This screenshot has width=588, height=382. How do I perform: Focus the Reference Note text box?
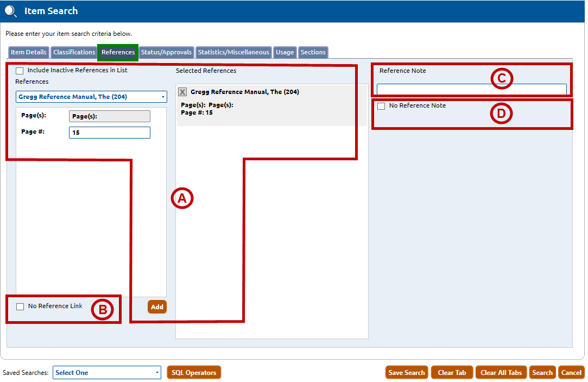pyautogui.click(x=471, y=89)
